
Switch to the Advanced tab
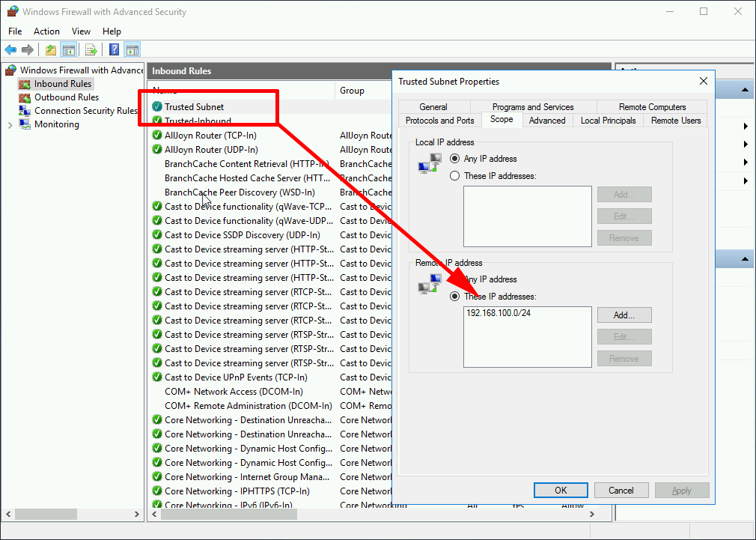tap(547, 120)
